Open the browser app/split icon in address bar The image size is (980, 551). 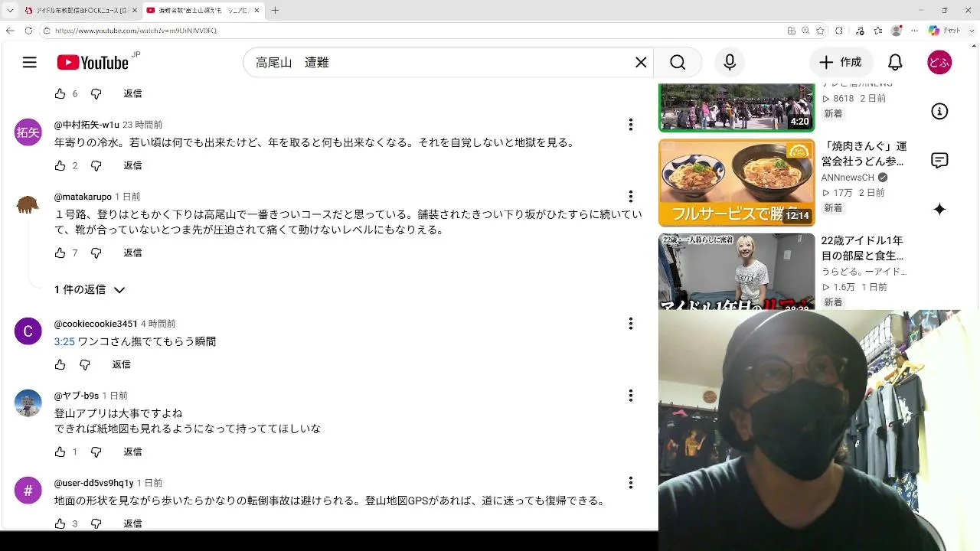(791, 31)
